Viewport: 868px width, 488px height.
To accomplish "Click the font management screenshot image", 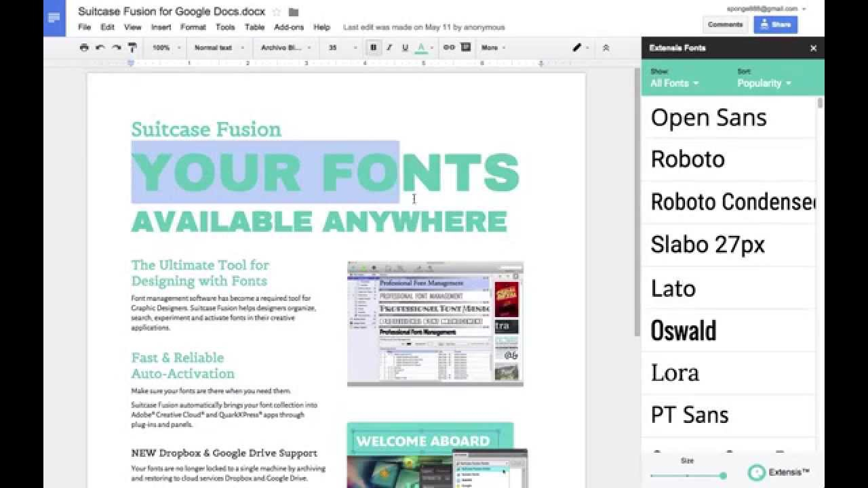I will click(435, 324).
